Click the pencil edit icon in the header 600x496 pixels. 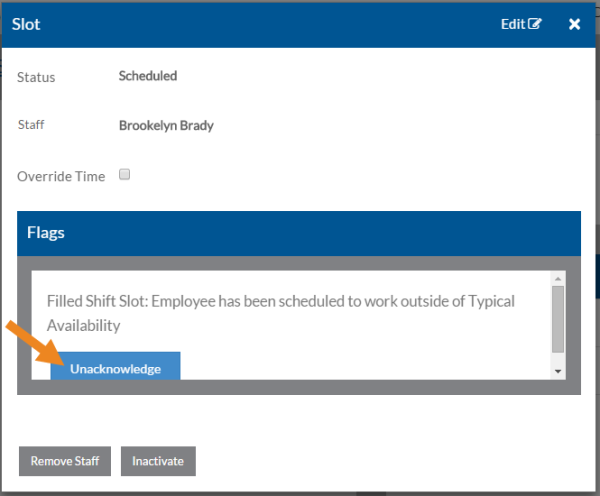(x=535, y=24)
